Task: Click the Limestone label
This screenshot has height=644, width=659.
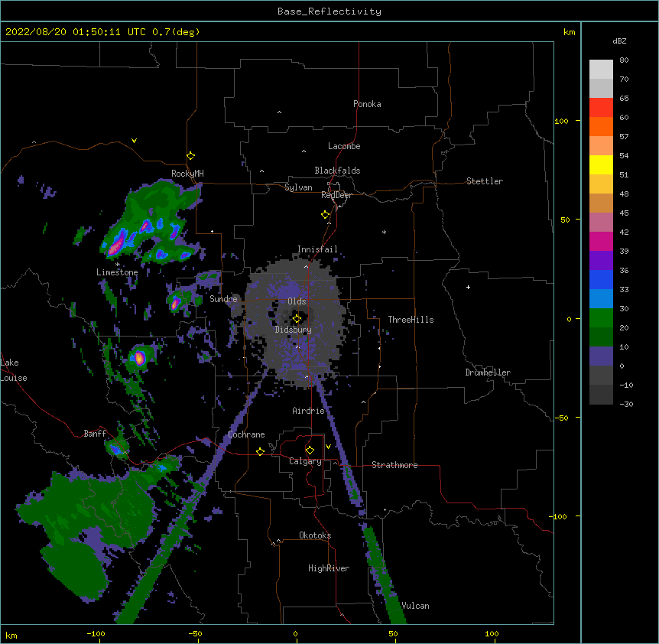Action: [117, 272]
